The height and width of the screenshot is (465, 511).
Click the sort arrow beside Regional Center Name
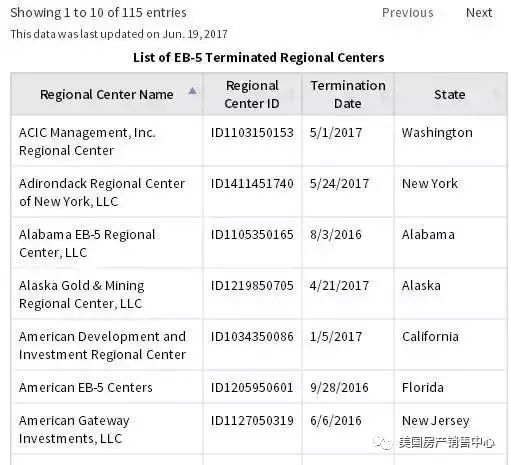[x=192, y=91]
